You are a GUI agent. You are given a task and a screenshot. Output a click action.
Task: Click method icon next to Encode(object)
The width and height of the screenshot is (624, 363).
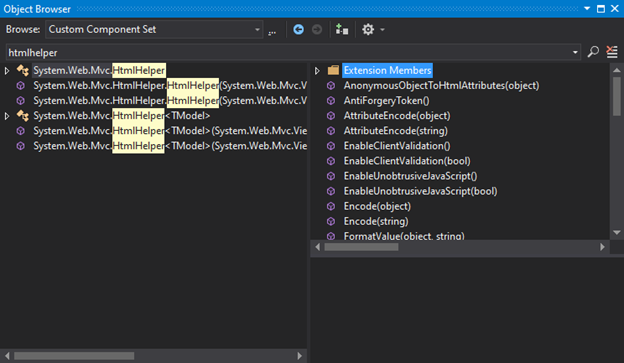pos(331,207)
